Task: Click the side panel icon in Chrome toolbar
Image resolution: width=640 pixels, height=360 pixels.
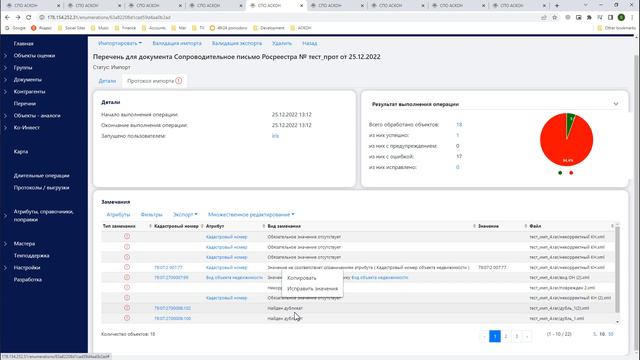Action: click(611, 18)
